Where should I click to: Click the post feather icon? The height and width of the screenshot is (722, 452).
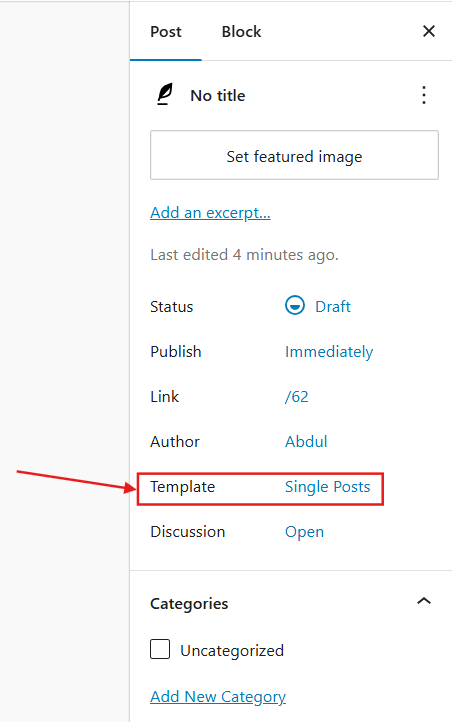tap(165, 94)
